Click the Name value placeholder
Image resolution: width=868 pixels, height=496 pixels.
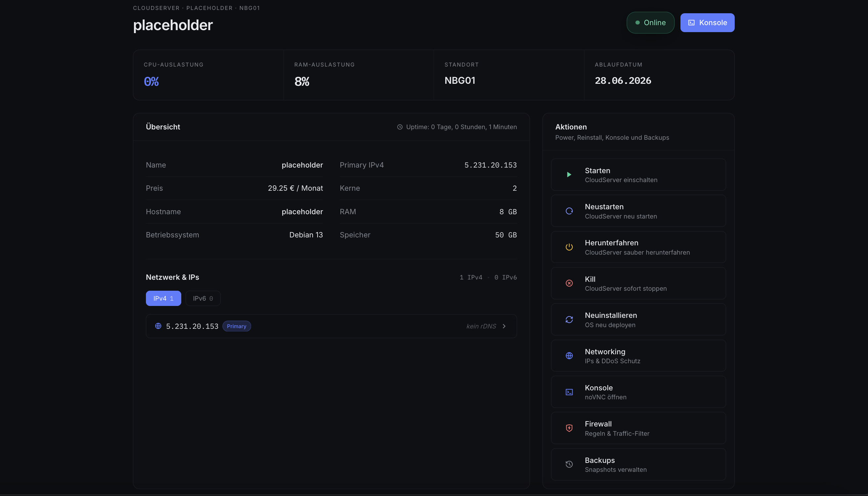click(302, 165)
